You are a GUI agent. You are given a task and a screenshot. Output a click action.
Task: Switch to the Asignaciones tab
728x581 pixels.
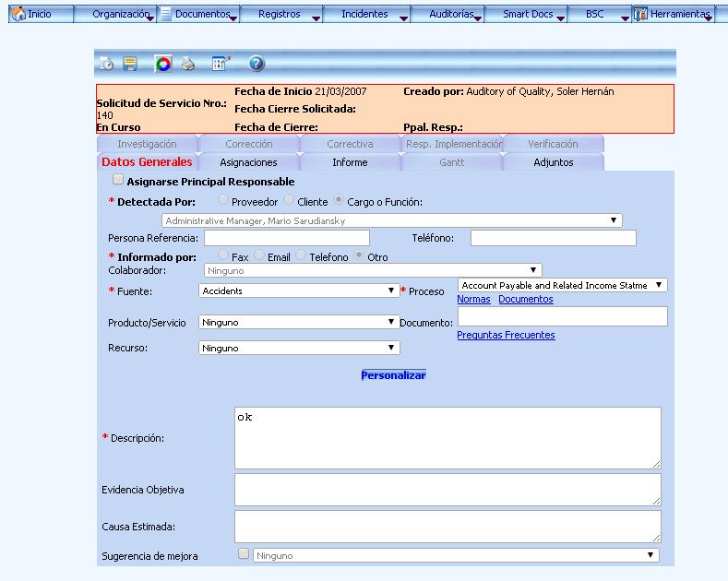point(248,162)
